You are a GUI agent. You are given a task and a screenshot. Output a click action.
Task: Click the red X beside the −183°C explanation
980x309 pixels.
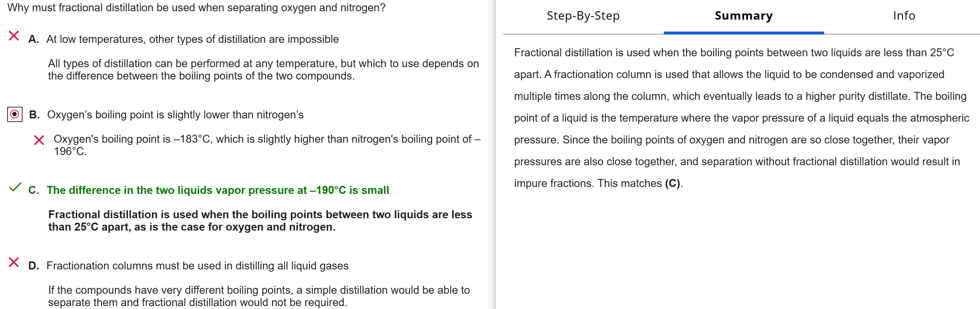tap(39, 140)
